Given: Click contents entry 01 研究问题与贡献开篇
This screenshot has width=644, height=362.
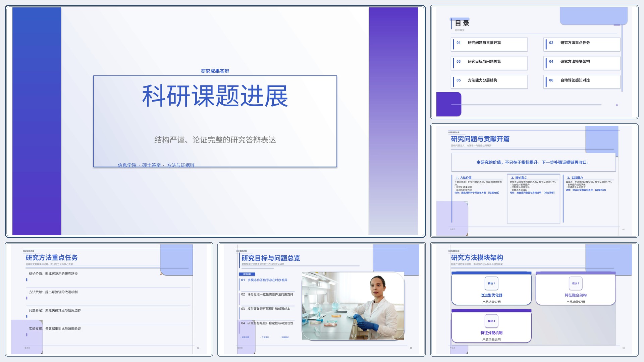Looking at the screenshot, I should 489,44.
